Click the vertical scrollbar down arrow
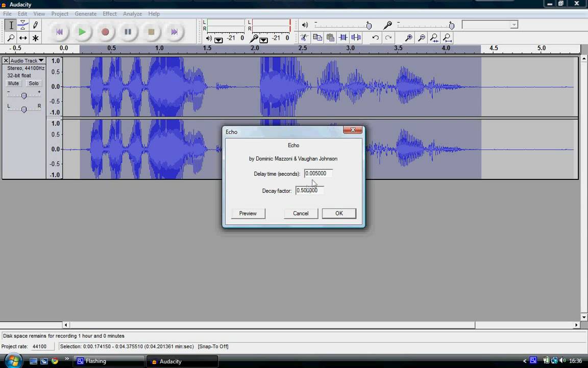The width and height of the screenshot is (588, 368). coord(584,317)
